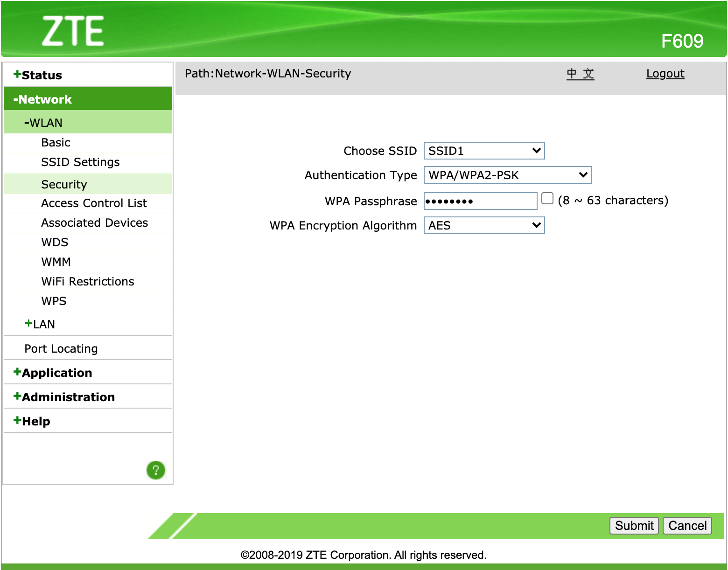The image size is (728, 570).
Task: Collapse the Network menu section
Action: tap(42, 99)
